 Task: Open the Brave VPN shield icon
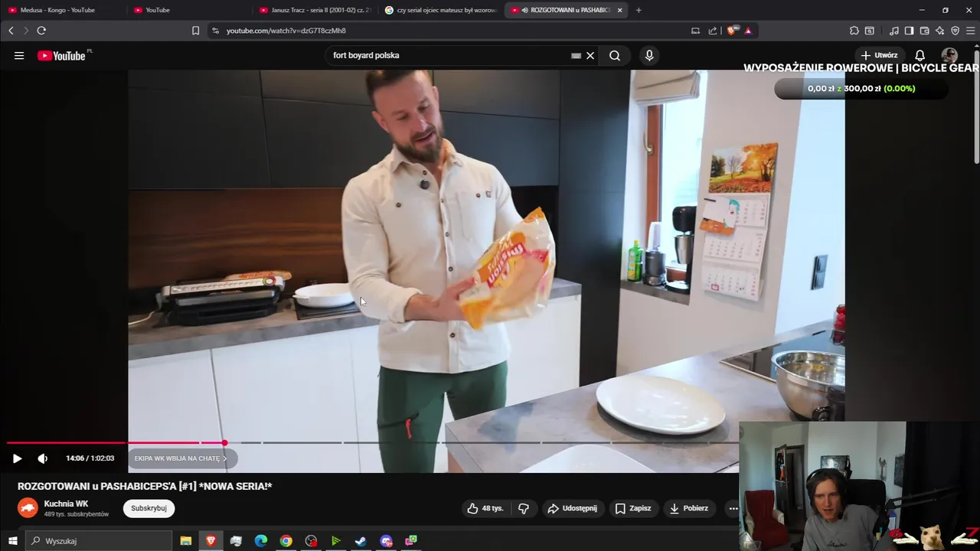[955, 31]
